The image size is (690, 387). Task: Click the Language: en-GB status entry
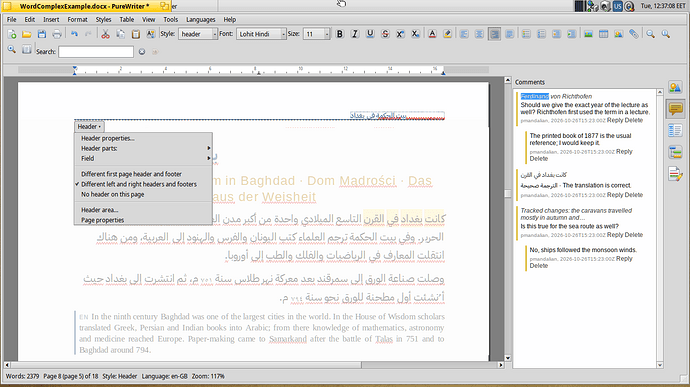tap(165, 376)
